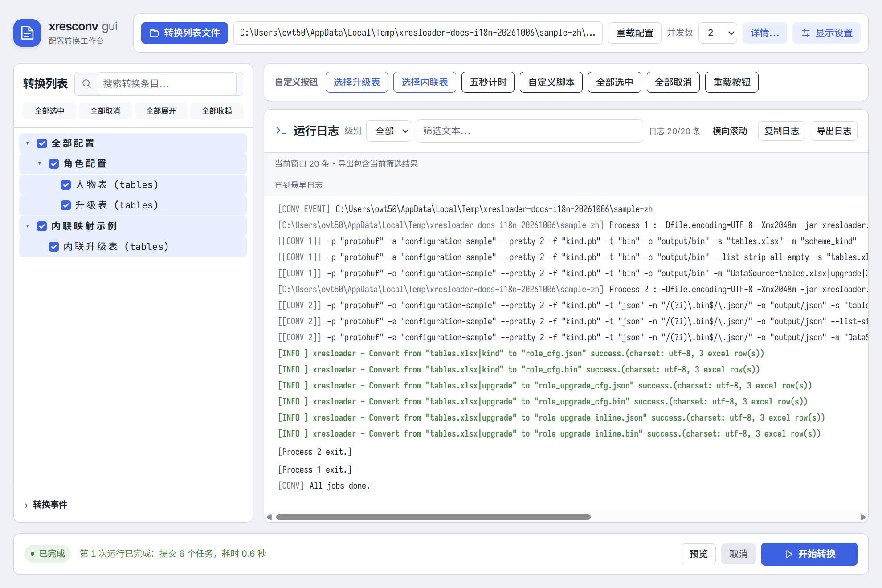Click custom button 自定义脚本
Image resolution: width=882 pixels, height=588 pixels.
pos(551,82)
